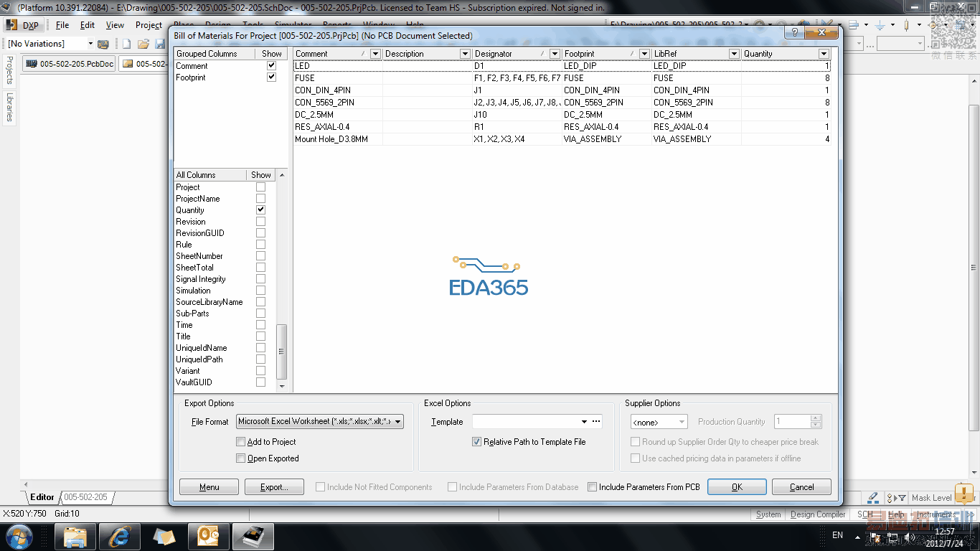The width and height of the screenshot is (980, 551).
Task: Toggle the Quantity column show checkbox
Action: (x=260, y=209)
